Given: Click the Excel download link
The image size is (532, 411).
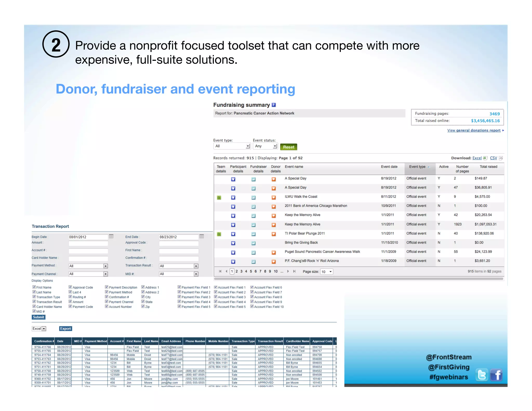Looking at the screenshot, I should point(477,158).
